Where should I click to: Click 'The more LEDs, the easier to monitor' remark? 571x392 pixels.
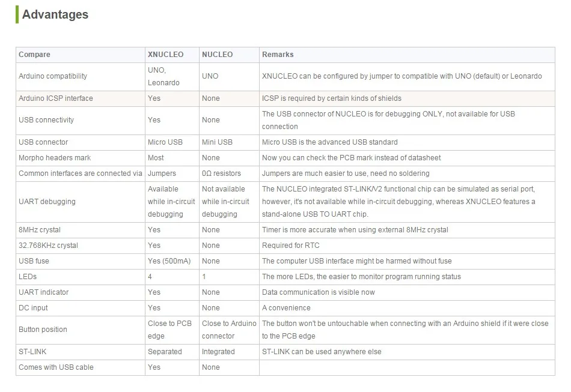(361, 277)
